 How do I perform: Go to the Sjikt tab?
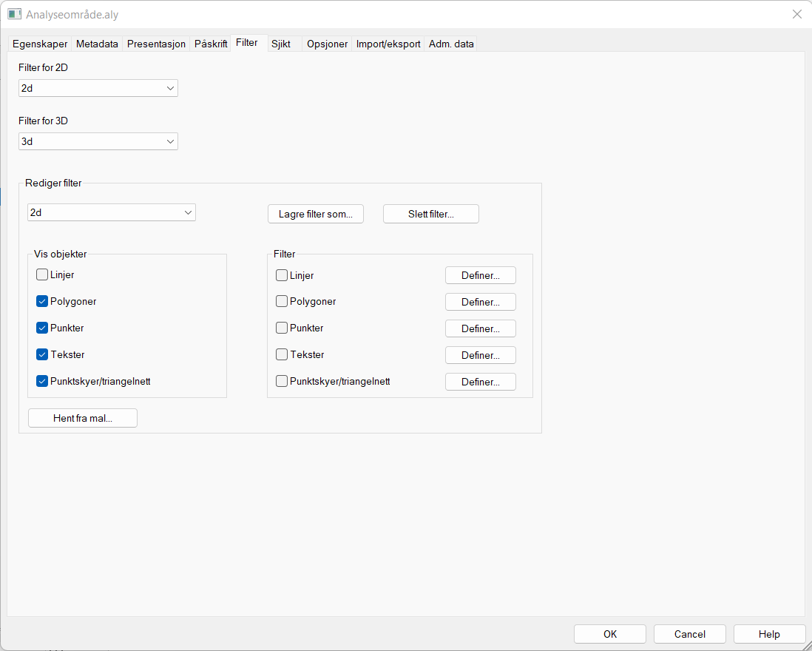tap(281, 44)
